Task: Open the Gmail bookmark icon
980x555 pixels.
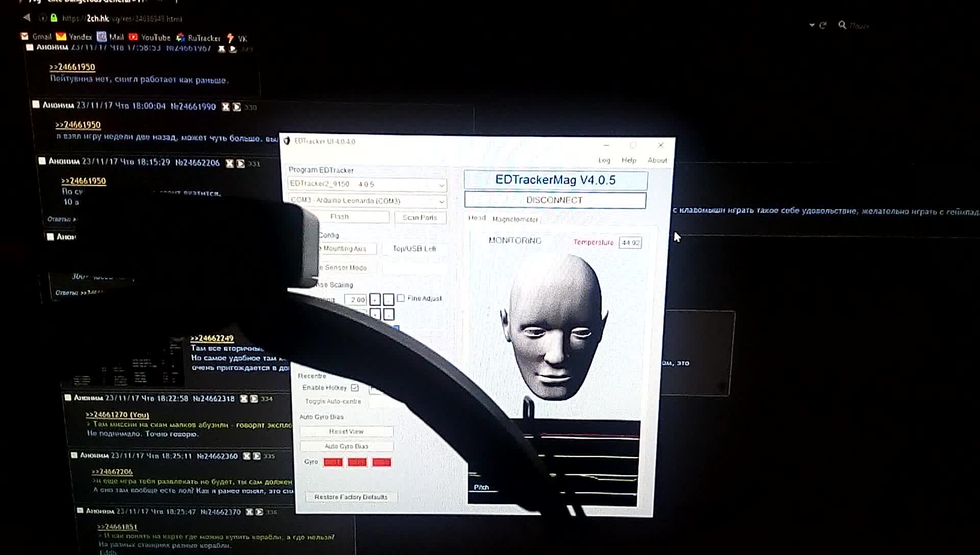Action: (x=24, y=37)
